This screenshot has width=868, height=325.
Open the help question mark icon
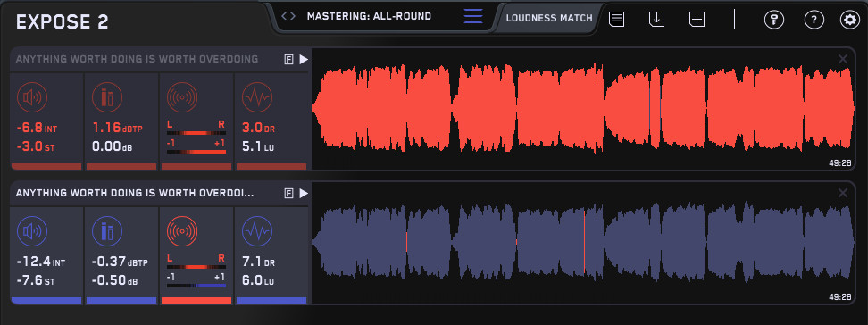(x=814, y=20)
